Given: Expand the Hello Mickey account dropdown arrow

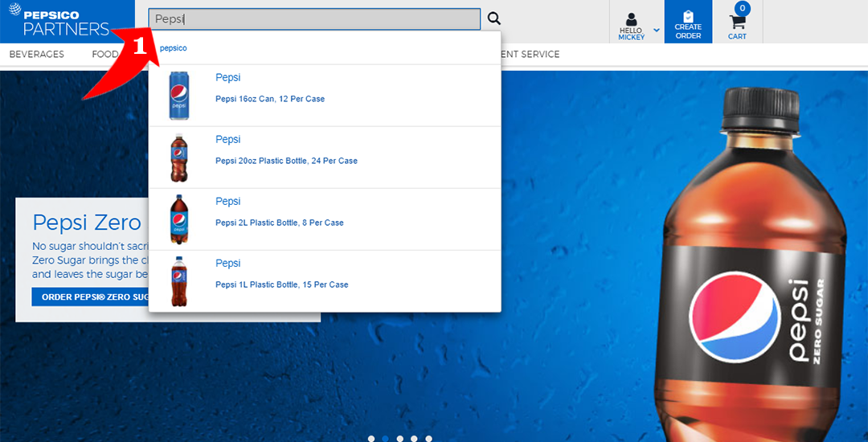Looking at the screenshot, I should point(657,30).
